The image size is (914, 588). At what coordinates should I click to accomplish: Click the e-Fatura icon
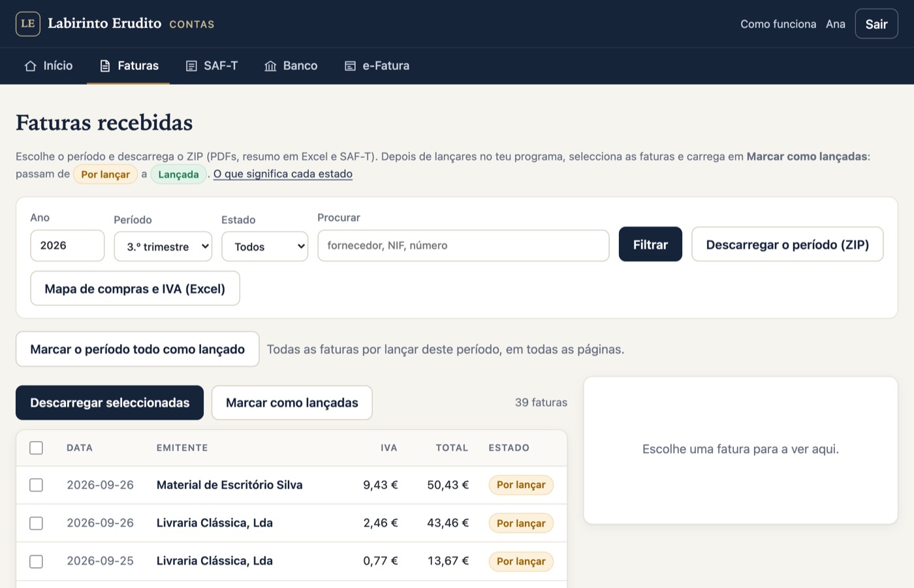(x=351, y=66)
